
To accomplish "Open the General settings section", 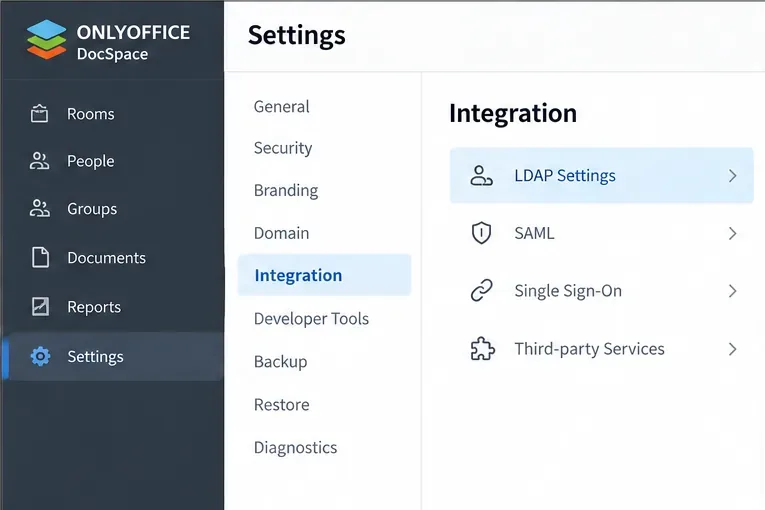I will [x=282, y=106].
